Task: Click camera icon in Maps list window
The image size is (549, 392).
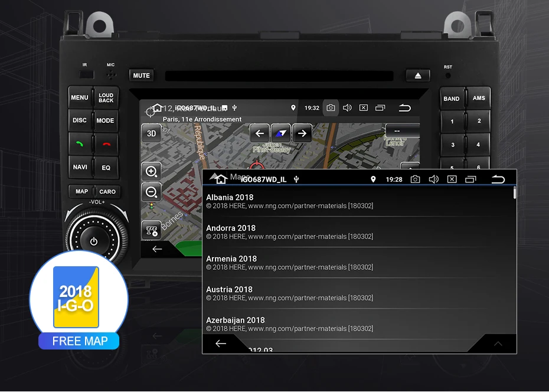Action: click(x=415, y=179)
